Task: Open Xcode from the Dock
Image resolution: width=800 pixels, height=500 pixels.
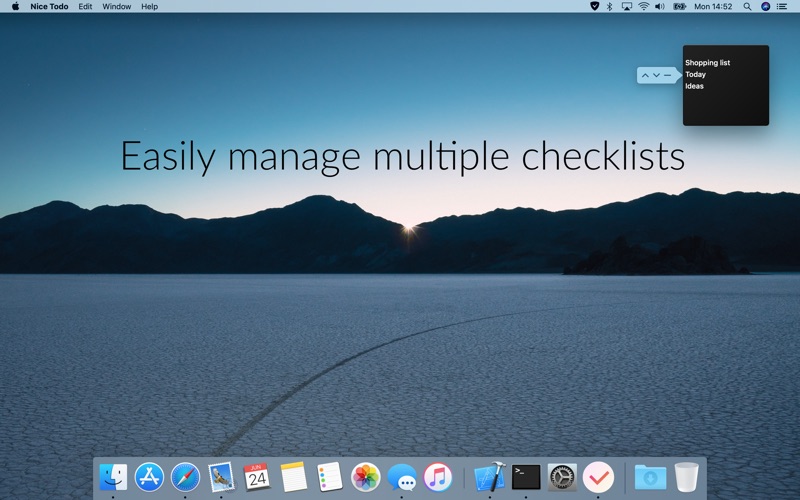Action: click(490, 477)
